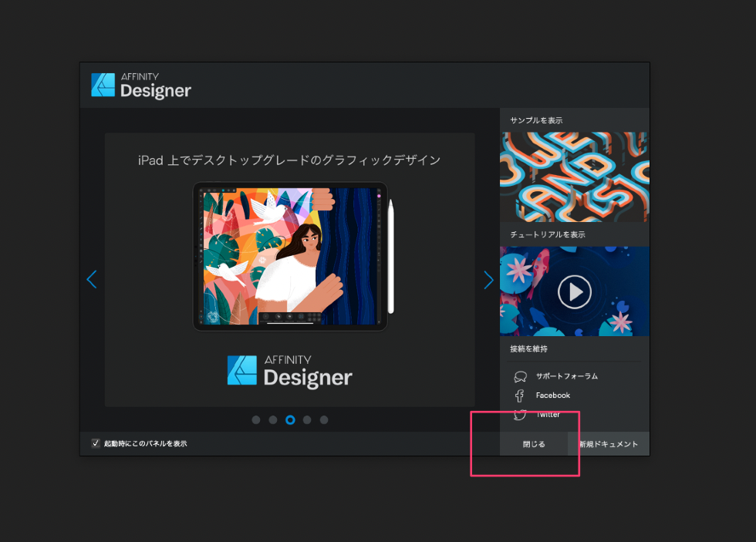The width and height of the screenshot is (756, 542).
Task: Click the 閉じる button
Action: [x=534, y=444]
